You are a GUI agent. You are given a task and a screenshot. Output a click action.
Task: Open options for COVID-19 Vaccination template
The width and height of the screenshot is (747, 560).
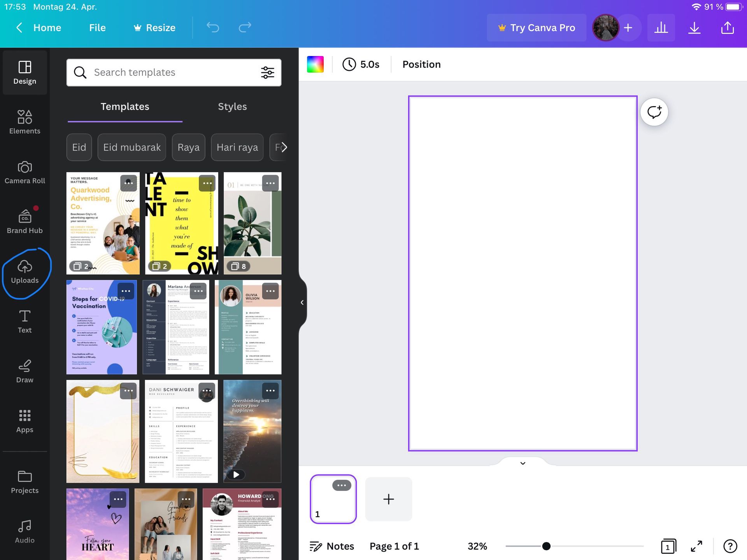click(x=126, y=291)
